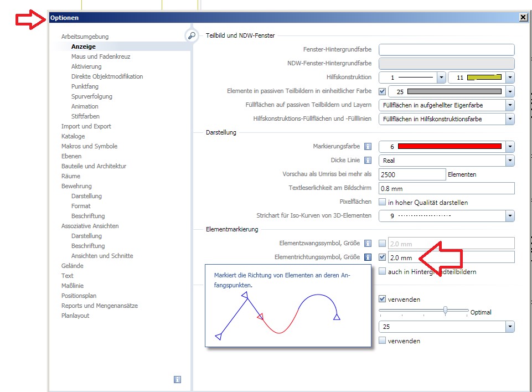Open Markierungsfarbe color dropdown
This screenshot has height=392, width=532.
509,147
